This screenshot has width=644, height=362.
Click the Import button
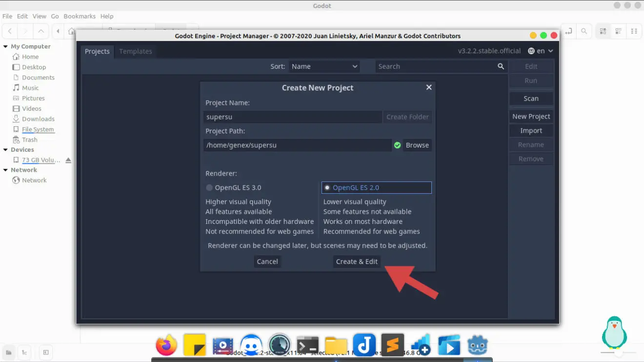click(x=531, y=131)
